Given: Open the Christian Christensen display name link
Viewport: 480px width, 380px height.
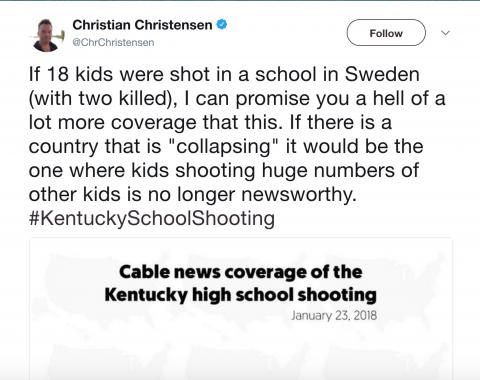Looking at the screenshot, I should click(x=142, y=25).
